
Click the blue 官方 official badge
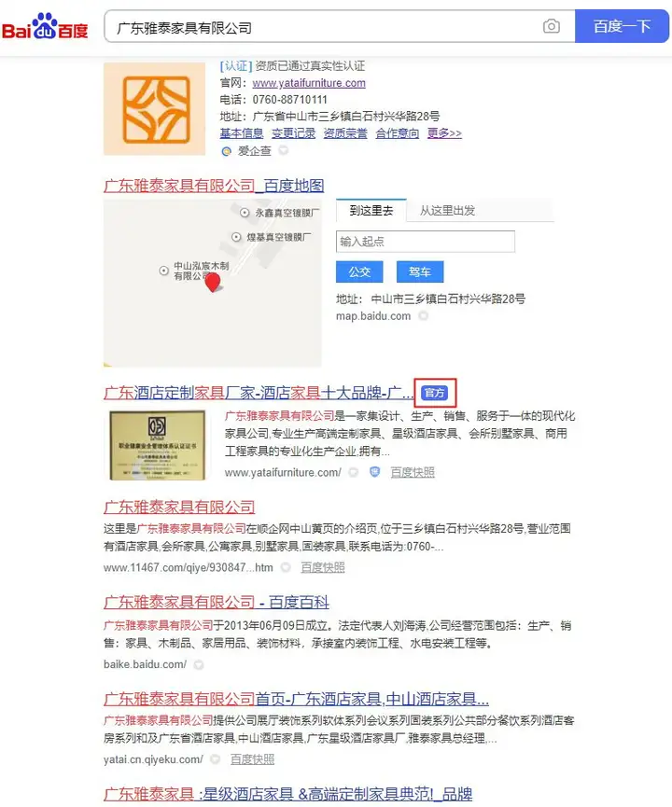click(435, 393)
